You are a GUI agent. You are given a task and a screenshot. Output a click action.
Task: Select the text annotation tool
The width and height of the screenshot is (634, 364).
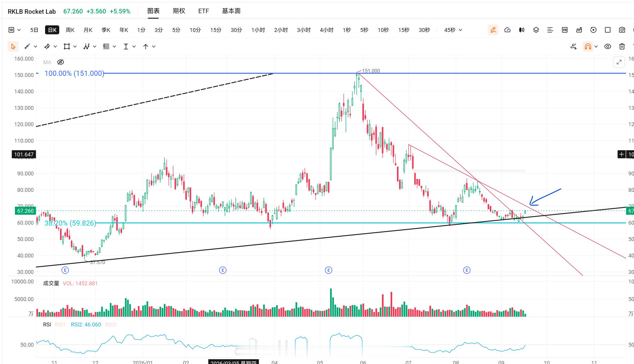tap(126, 47)
